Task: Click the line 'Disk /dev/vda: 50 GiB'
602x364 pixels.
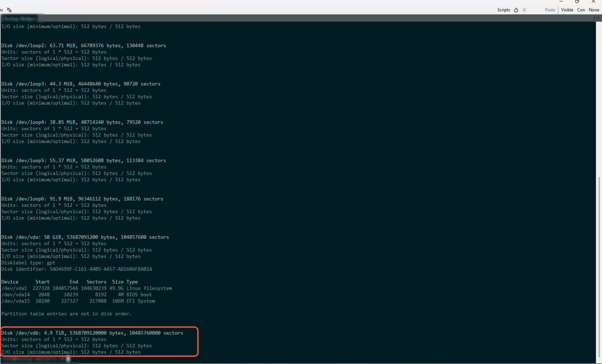Action: (85, 237)
